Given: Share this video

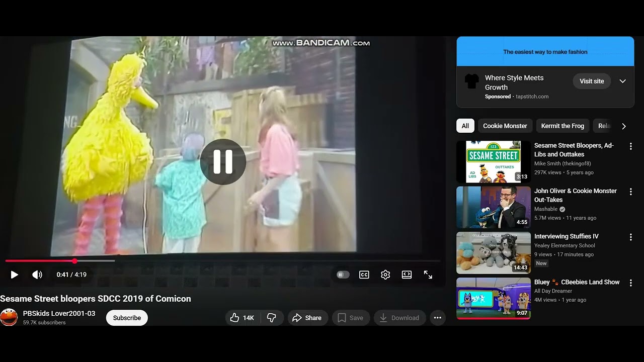Looking at the screenshot, I should tap(307, 318).
